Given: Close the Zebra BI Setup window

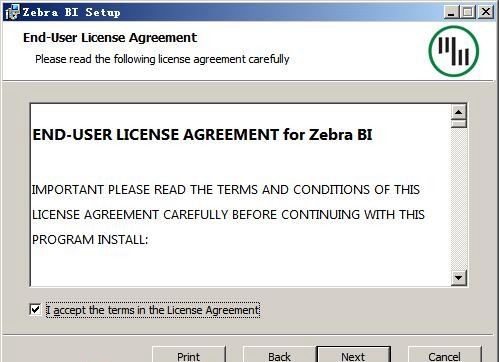Looking at the screenshot, I should 486,12.
